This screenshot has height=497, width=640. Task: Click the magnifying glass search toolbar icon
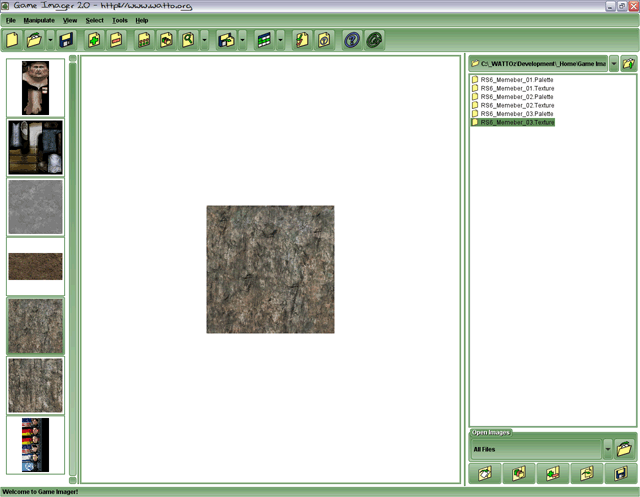click(x=188, y=40)
